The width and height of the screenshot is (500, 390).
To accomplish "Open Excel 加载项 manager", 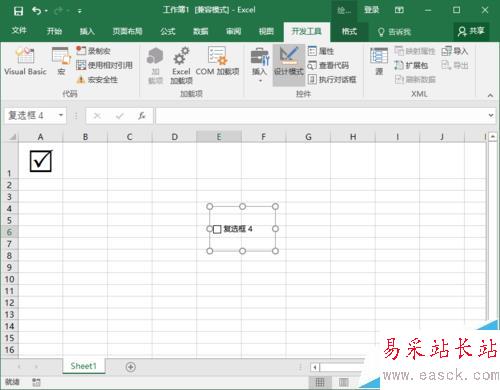I will click(181, 65).
